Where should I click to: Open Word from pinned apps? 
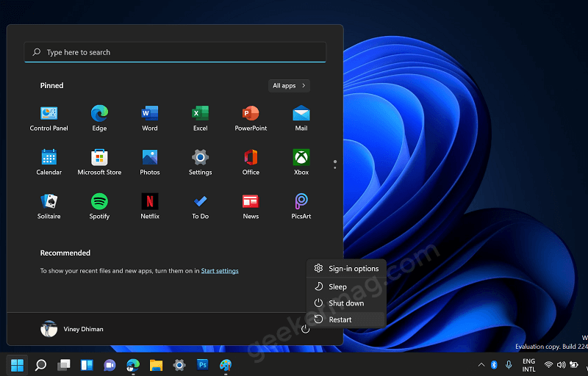(150, 119)
